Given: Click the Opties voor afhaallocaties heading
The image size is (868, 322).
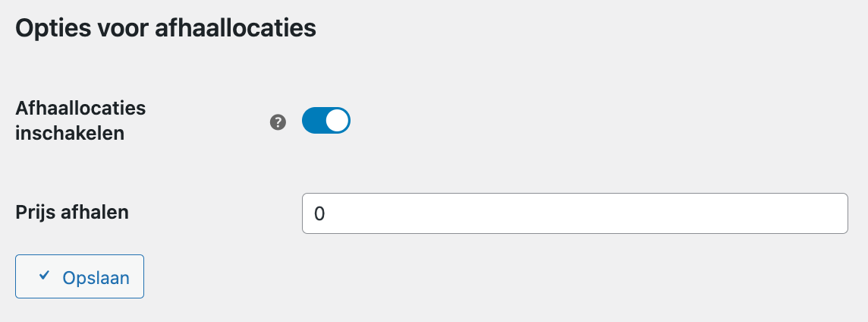Looking at the screenshot, I should (165, 29).
